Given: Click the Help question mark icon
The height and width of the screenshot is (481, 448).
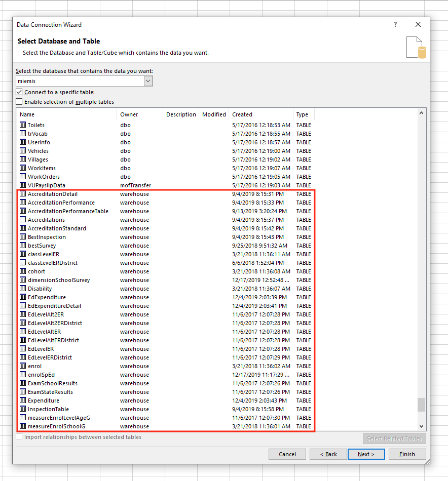Looking at the screenshot, I should tap(395, 25).
